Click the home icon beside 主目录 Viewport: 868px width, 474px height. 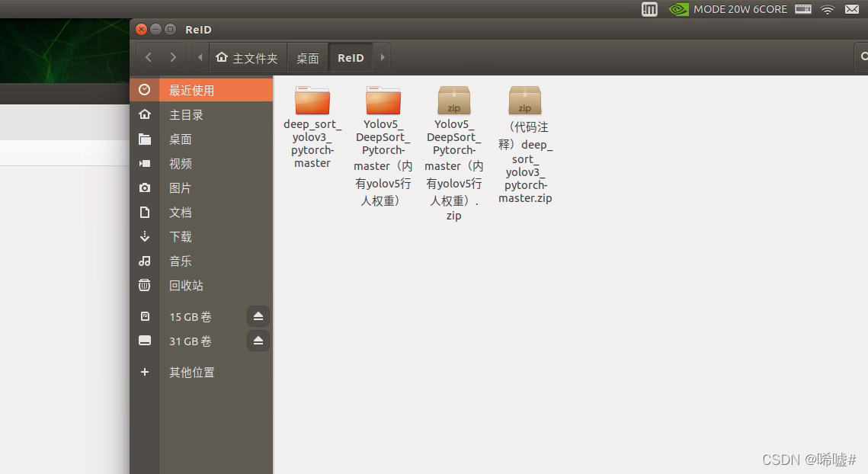(145, 114)
